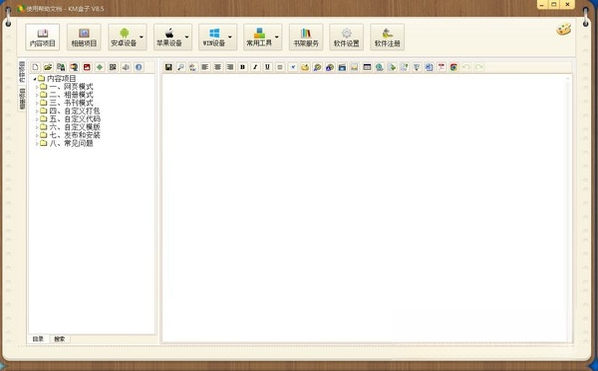
Task: Open dropdown arrow next to 安卓设备
Action: coord(142,37)
